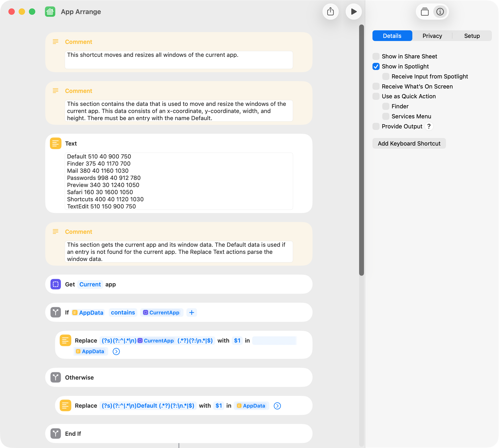Click the Text action data field

coord(179,181)
